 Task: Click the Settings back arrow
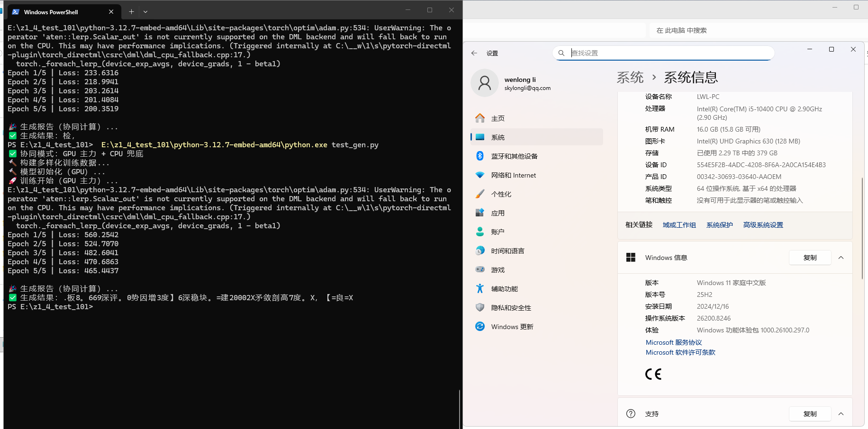point(474,53)
